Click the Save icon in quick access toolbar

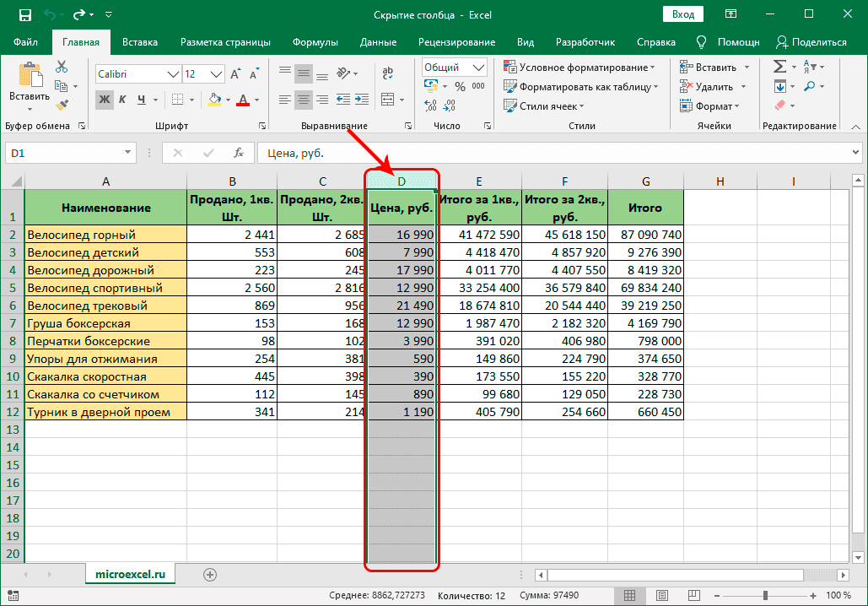25,14
